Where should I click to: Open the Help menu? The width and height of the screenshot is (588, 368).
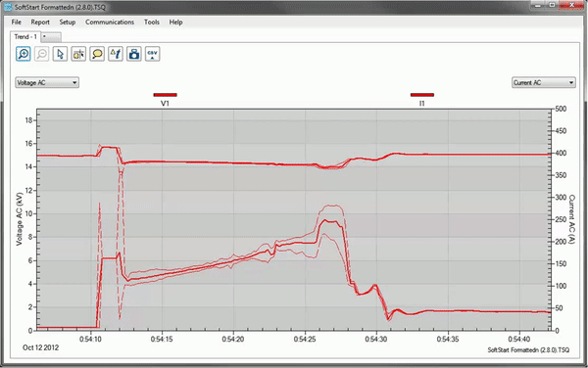point(175,23)
